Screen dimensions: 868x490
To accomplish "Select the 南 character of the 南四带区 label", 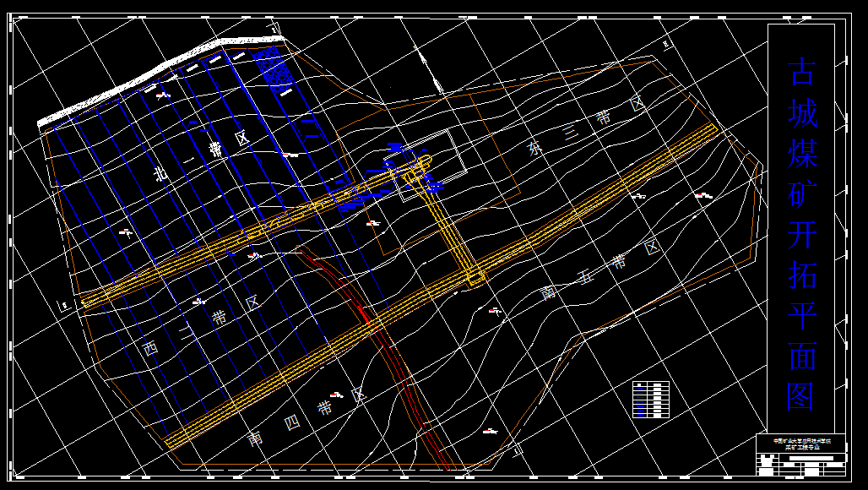I will [255, 438].
